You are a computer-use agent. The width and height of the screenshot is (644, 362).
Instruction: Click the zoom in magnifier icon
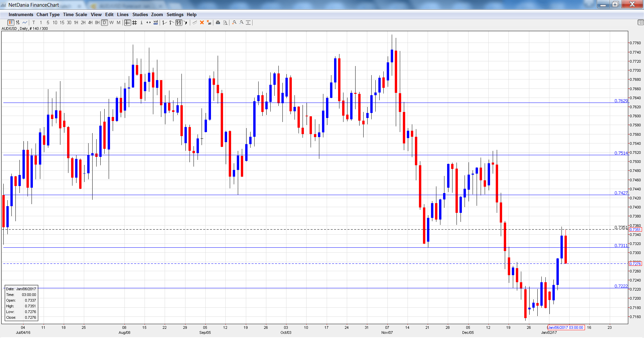234,22
